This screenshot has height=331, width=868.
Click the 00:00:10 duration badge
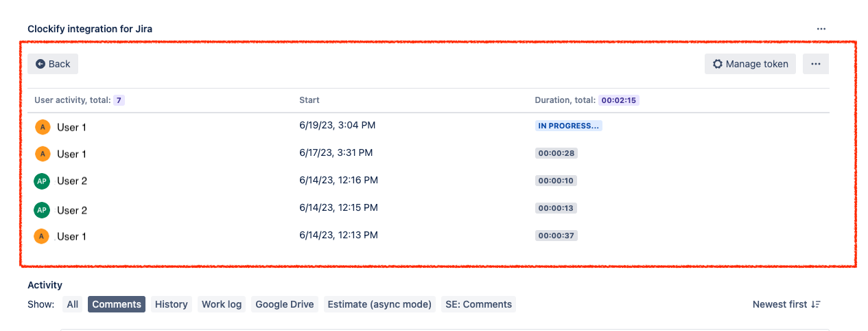pyautogui.click(x=556, y=181)
